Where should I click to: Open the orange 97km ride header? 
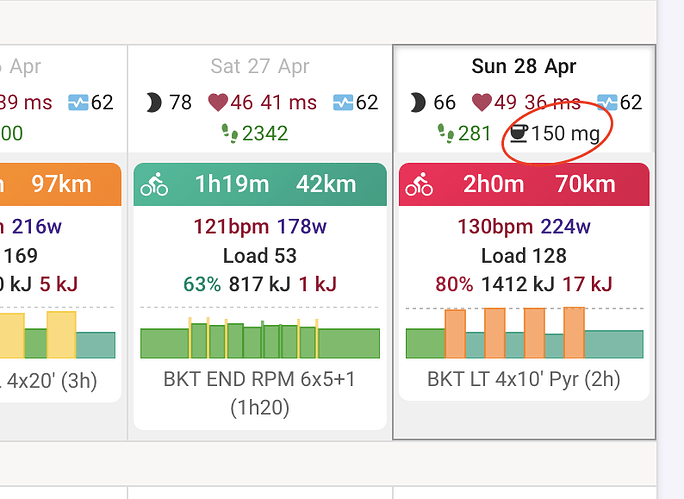pos(61,184)
